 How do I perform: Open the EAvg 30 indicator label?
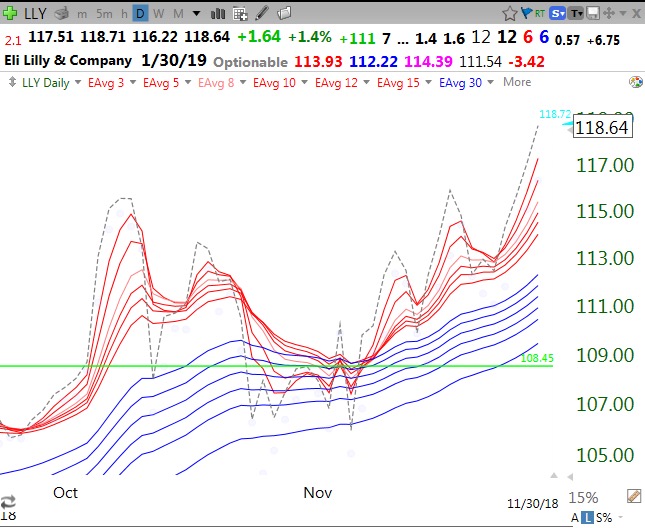pos(460,83)
